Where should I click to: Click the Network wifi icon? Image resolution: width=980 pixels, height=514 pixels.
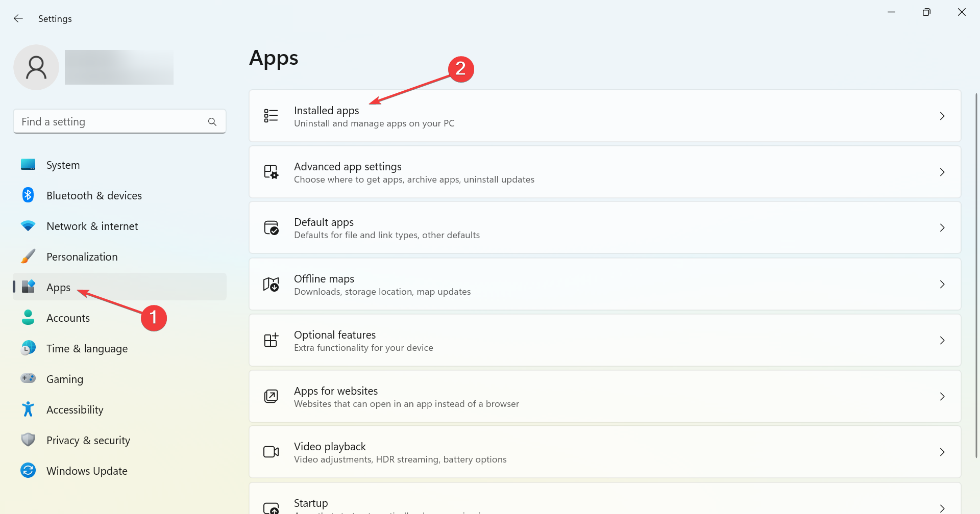pyautogui.click(x=28, y=226)
